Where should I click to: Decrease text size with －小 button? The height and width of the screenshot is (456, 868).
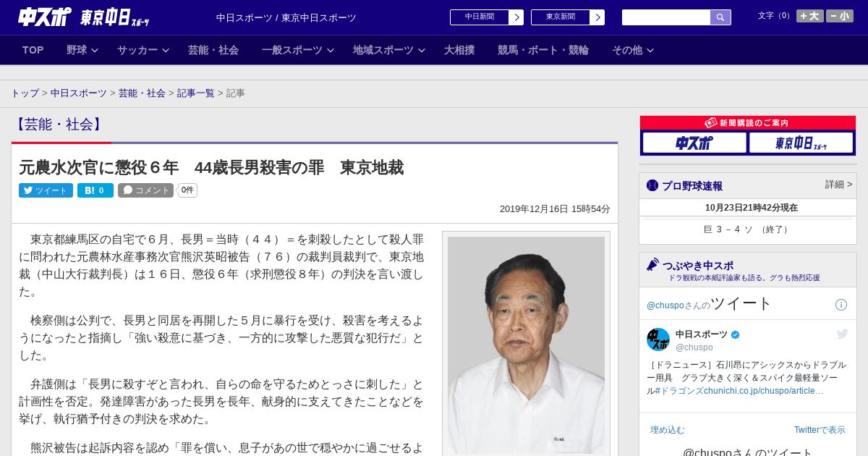[x=840, y=16]
